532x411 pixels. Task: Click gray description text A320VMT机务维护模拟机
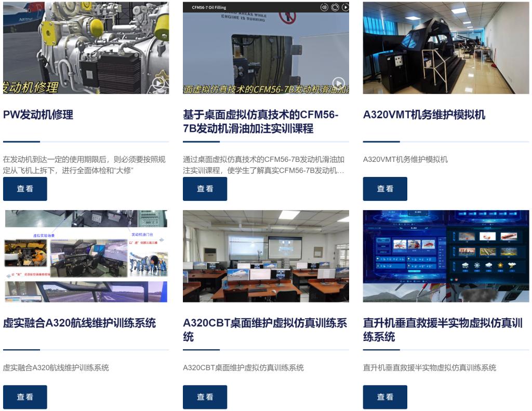click(x=405, y=159)
